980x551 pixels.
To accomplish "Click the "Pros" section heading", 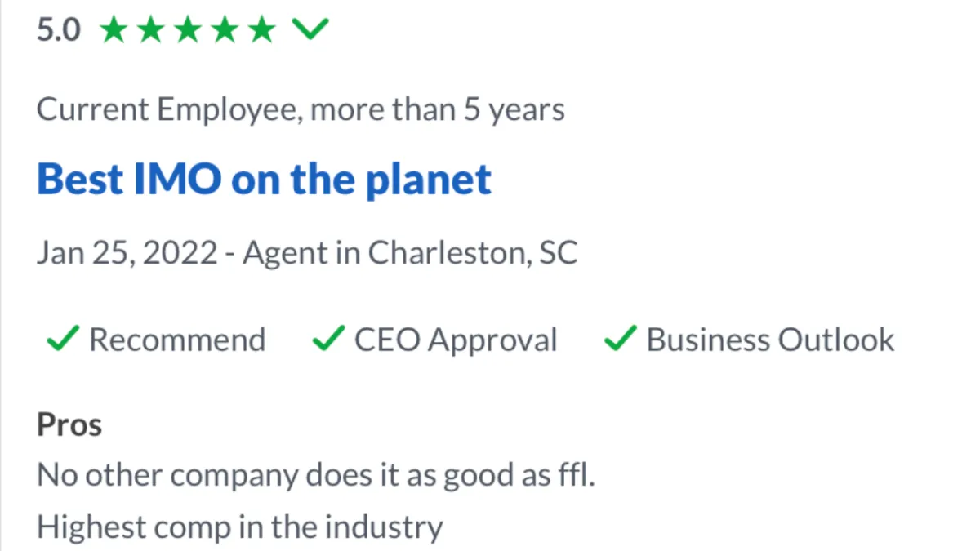I will pos(69,425).
